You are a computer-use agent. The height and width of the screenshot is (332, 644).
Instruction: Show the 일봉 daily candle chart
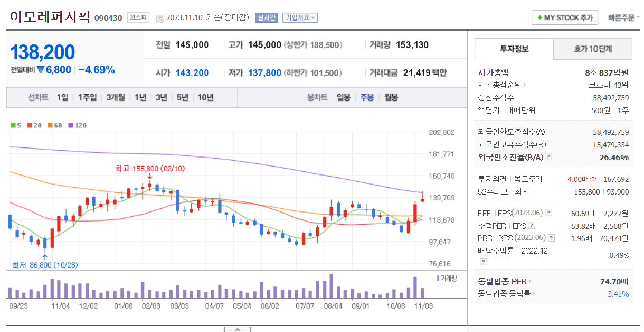(x=343, y=97)
